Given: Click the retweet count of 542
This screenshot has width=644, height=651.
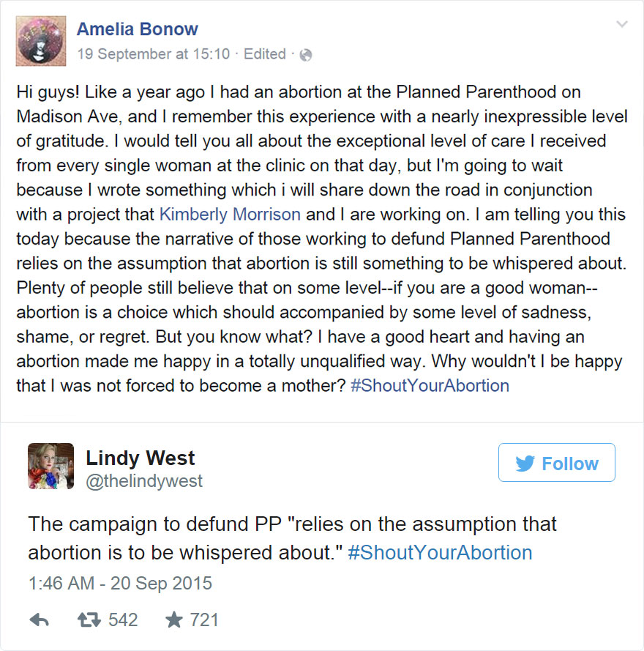Looking at the screenshot, I should click(123, 619).
